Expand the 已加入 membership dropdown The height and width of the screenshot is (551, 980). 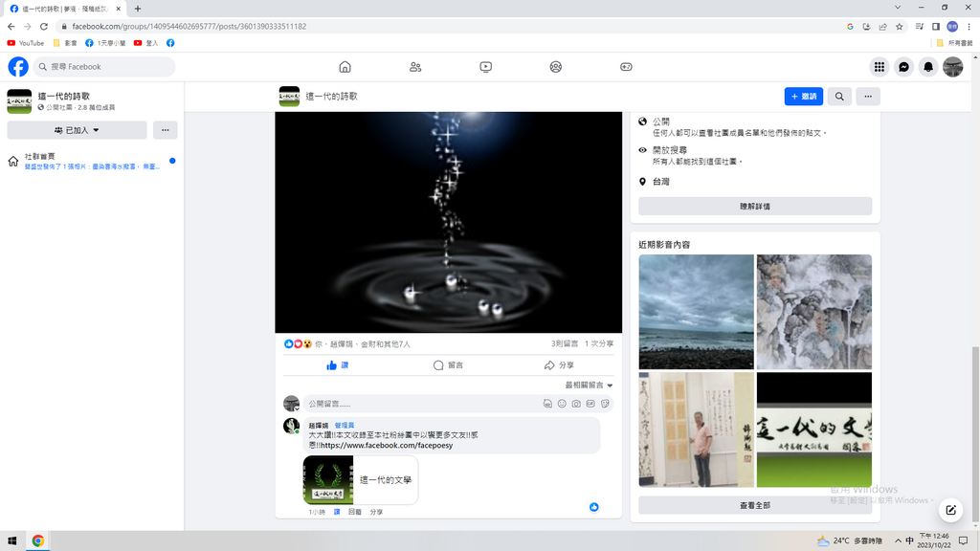(77, 130)
